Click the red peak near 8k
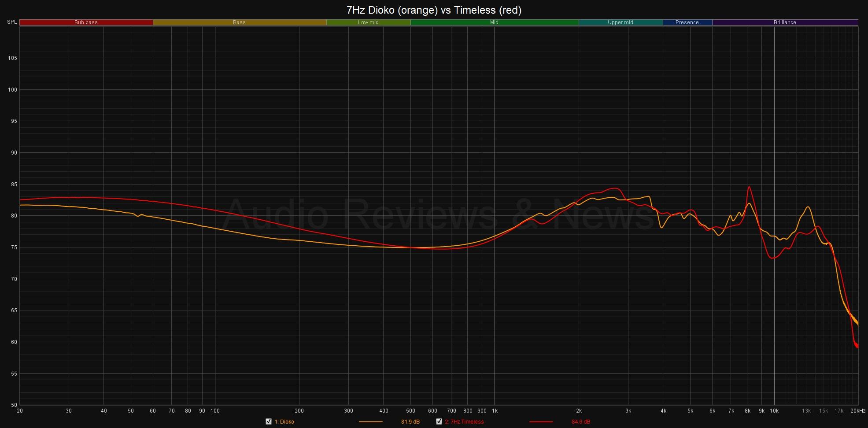 (x=749, y=187)
